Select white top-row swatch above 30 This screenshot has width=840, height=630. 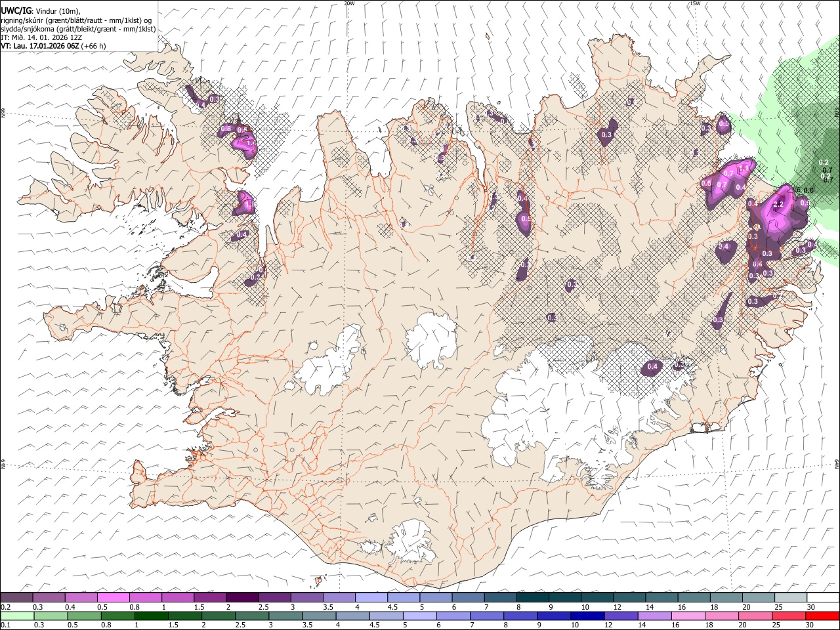tap(823, 598)
